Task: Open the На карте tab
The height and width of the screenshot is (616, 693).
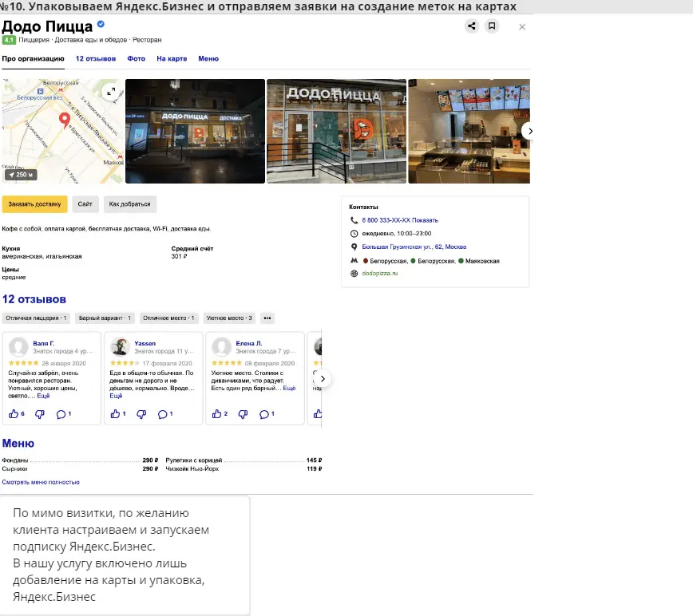Action: pos(172,58)
